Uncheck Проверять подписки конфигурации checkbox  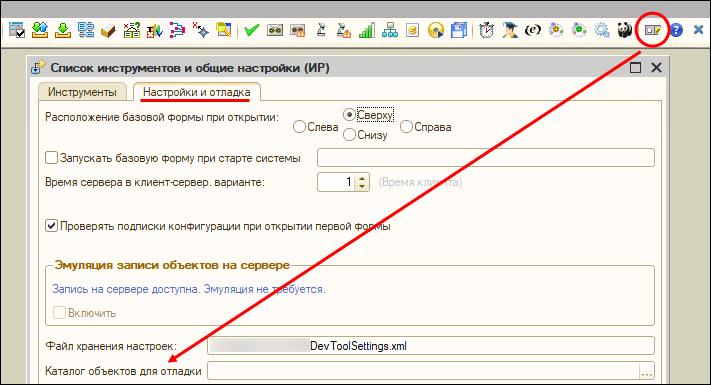pyautogui.click(x=52, y=225)
